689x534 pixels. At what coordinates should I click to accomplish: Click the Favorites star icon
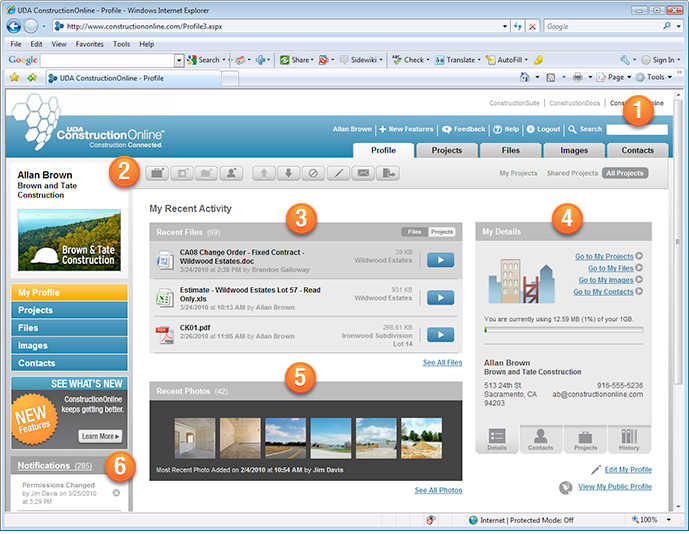[15, 77]
